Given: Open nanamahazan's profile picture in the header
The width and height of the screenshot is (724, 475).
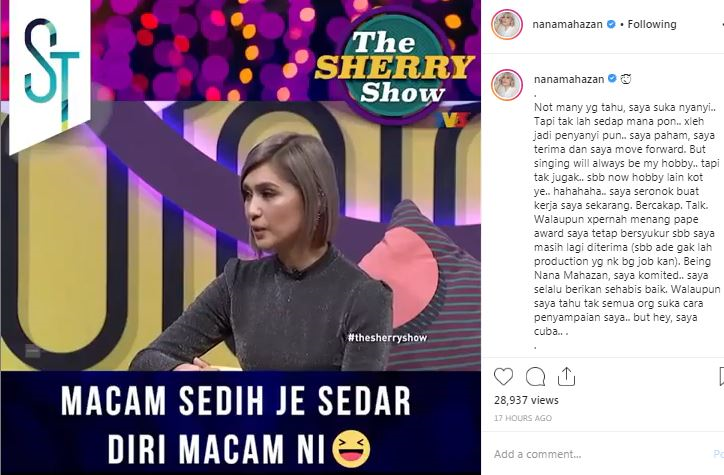Looking at the screenshot, I should coord(507,24).
